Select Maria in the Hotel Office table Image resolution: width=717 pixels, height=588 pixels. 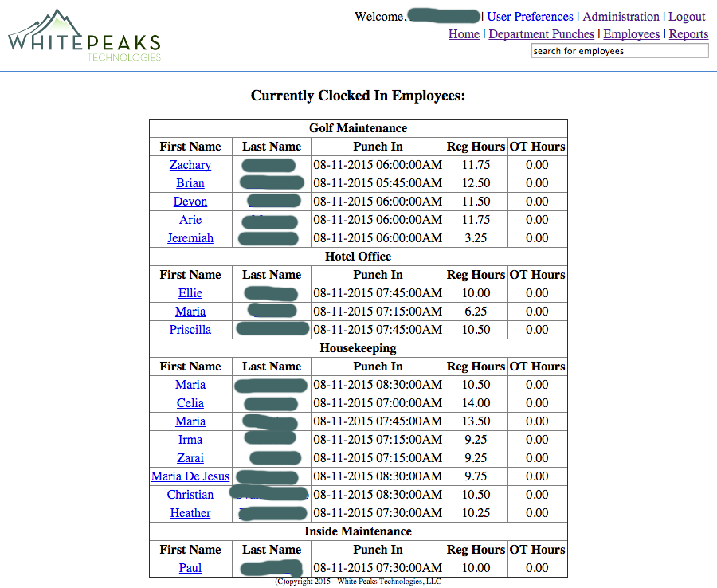[190, 311]
